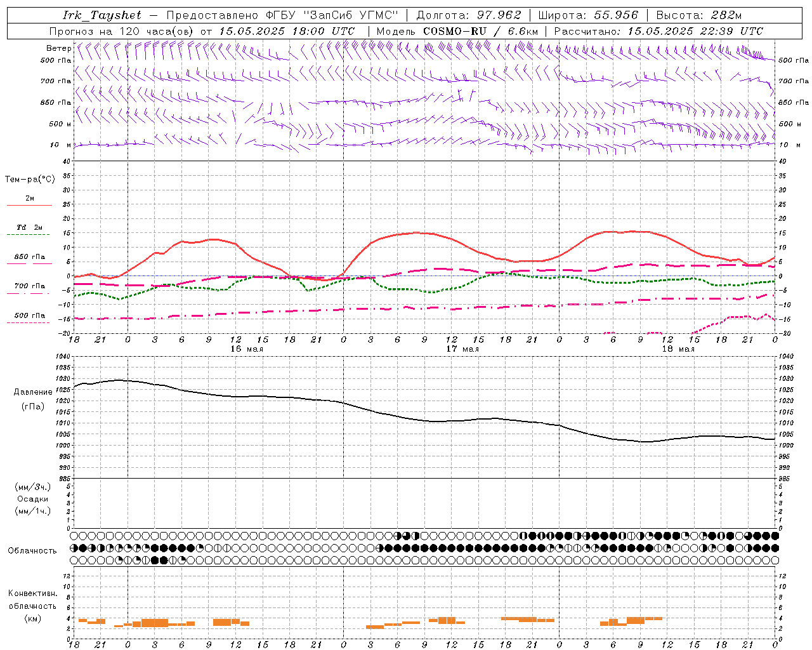The height and width of the screenshot is (650, 812).
Task: Click the "(мм/1ч.)" precipitation unit label
Action: click(x=33, y=511)
